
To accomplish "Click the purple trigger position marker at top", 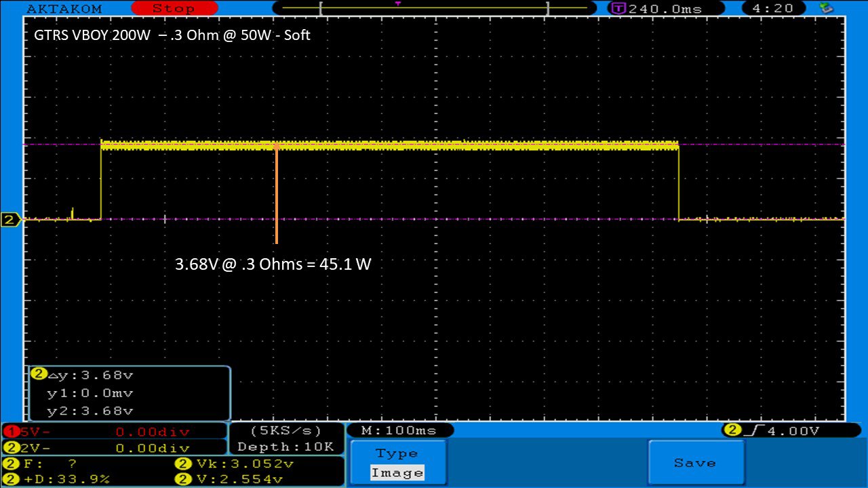I will (398, 3).
